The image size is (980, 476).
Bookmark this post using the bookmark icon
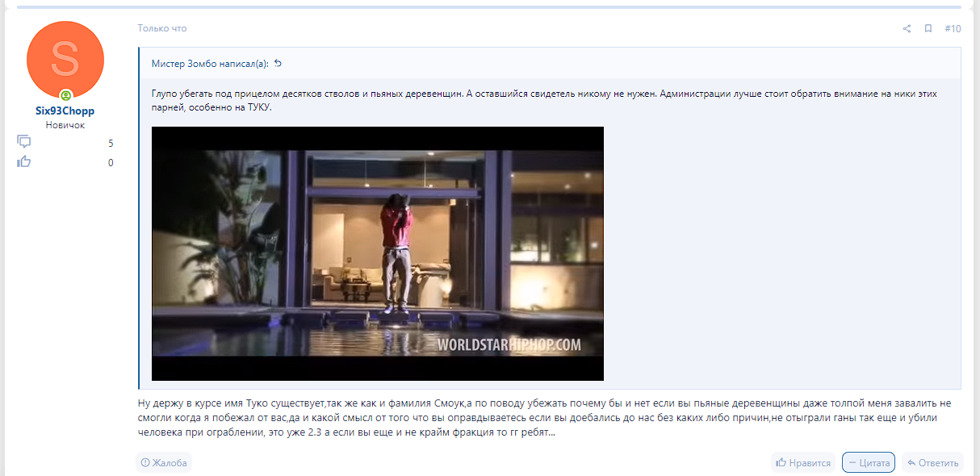928,29
